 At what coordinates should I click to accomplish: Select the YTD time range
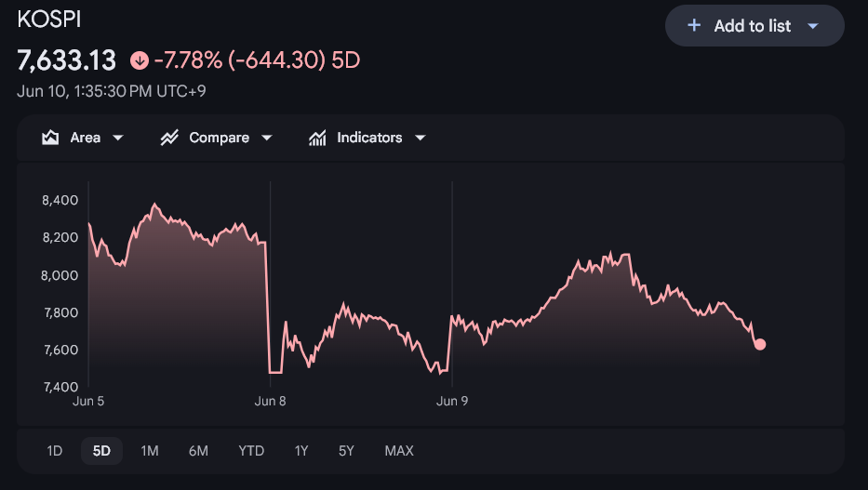click(x=251, y=451)
